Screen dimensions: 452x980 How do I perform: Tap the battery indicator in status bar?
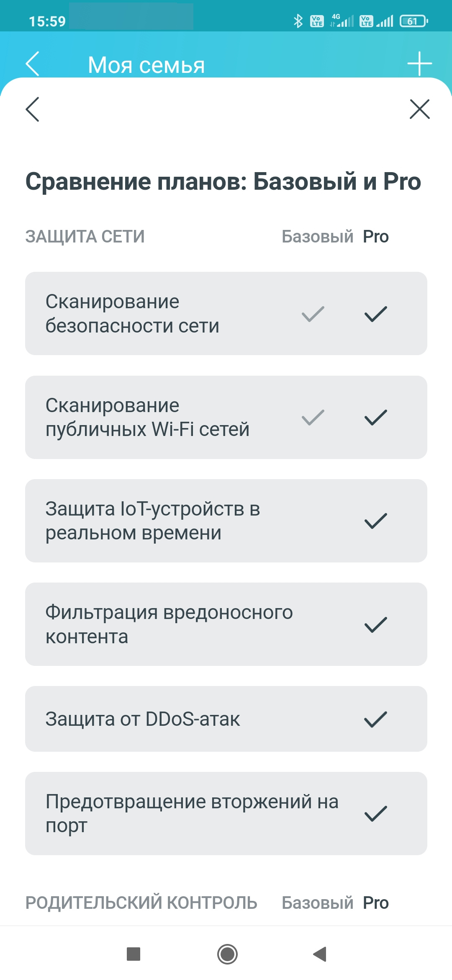[413, 21]
